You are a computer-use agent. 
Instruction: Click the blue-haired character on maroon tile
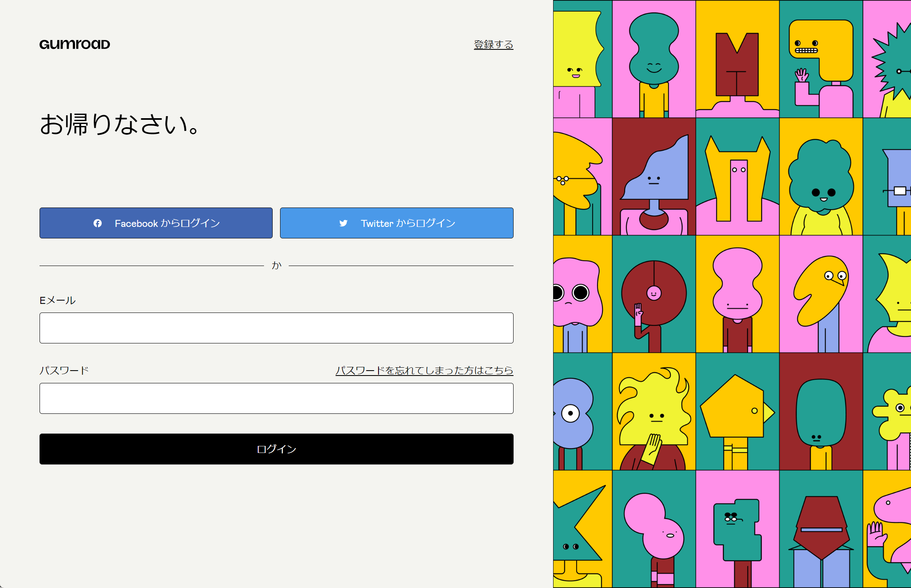pyautogui.click(x=654, y=177)
